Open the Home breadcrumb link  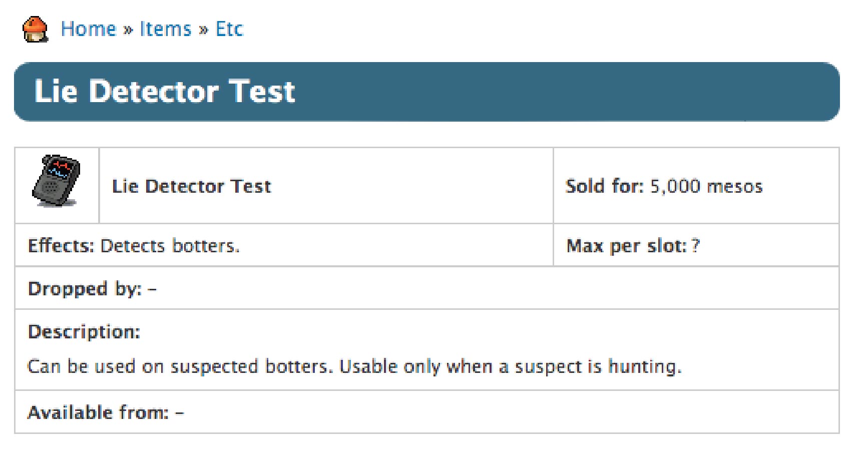pos(88,29)
